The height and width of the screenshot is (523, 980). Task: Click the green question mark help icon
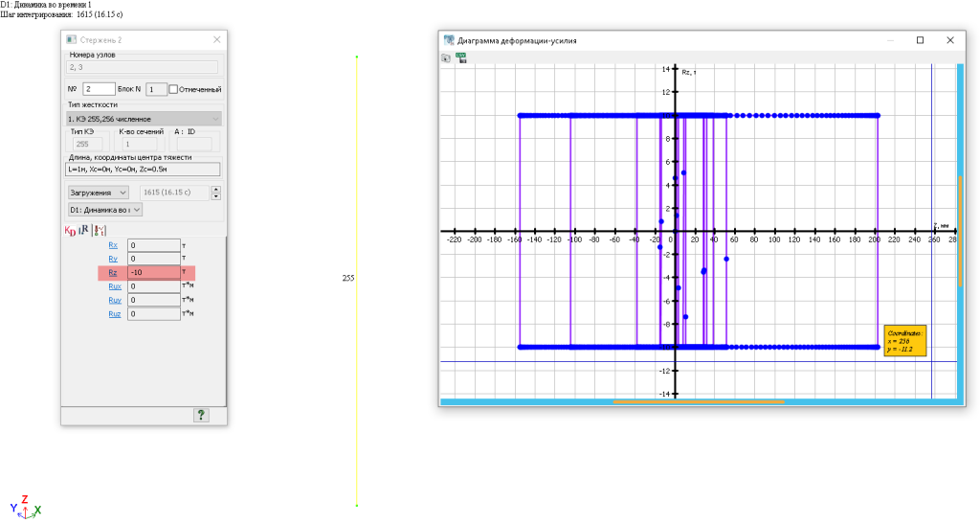(201, 415)
